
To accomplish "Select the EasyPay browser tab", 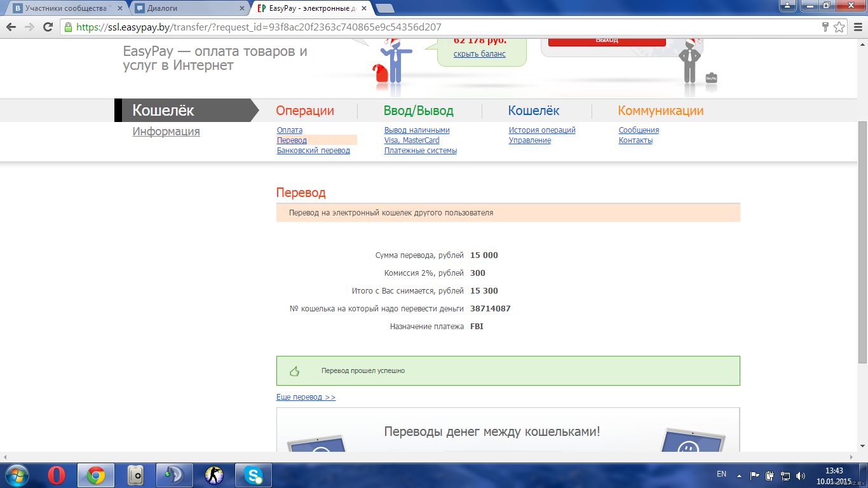I will click(311, 8).
